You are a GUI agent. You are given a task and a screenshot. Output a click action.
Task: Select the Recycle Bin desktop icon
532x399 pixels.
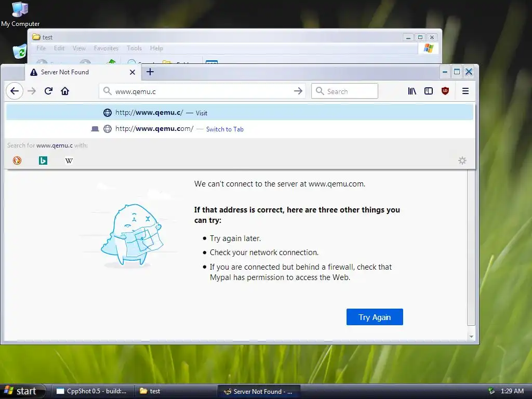[x=19, y=51]
